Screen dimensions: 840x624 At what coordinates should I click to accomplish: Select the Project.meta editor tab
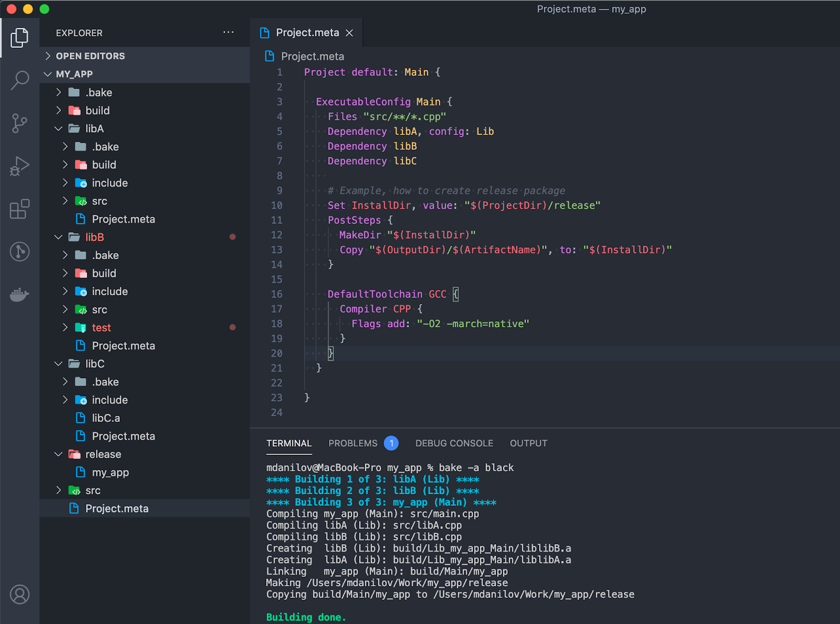pos(307,33)
